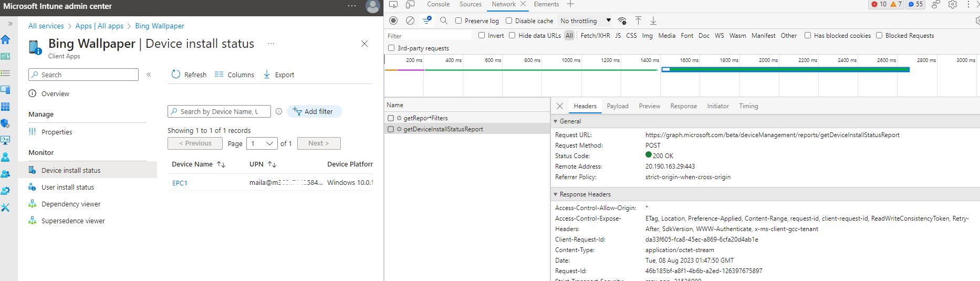Sort by UPN column arrows
The width and height of the screenshot is (980, 281).
point(272,164)
